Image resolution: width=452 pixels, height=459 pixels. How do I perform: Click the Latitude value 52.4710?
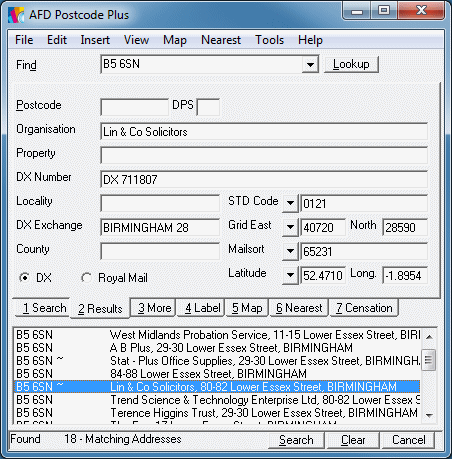coord(323,275)
